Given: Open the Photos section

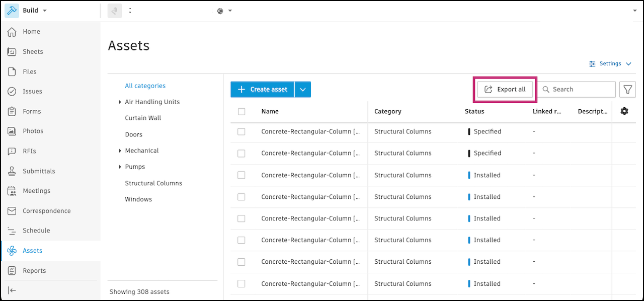Looking at the screenshot, I should (33, 131).
